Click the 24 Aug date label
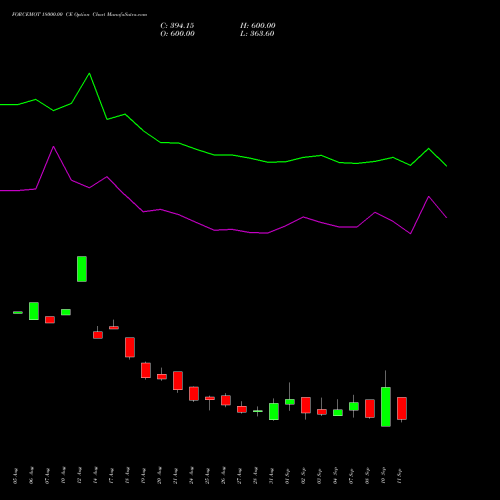 [x=192, y=476]
